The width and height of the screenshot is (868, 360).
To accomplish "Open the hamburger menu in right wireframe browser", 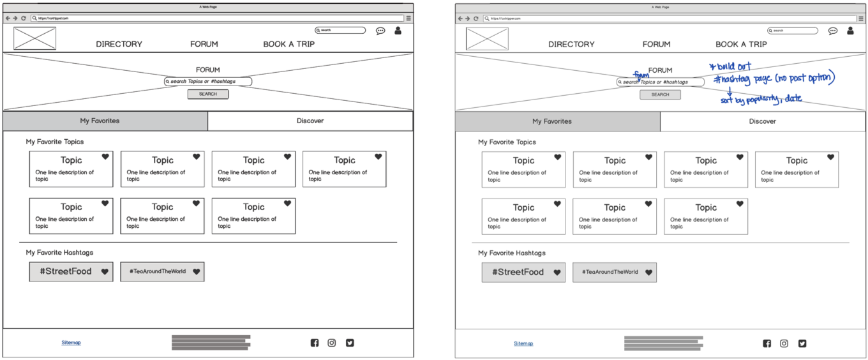I will (861, 19).
